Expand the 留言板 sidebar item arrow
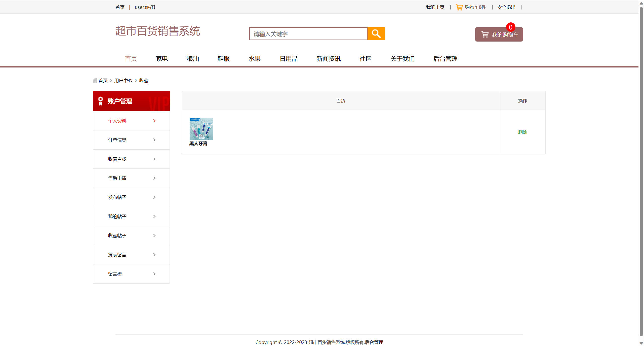The width and height of the screenshot is (644, 346). tap(154, 274)
